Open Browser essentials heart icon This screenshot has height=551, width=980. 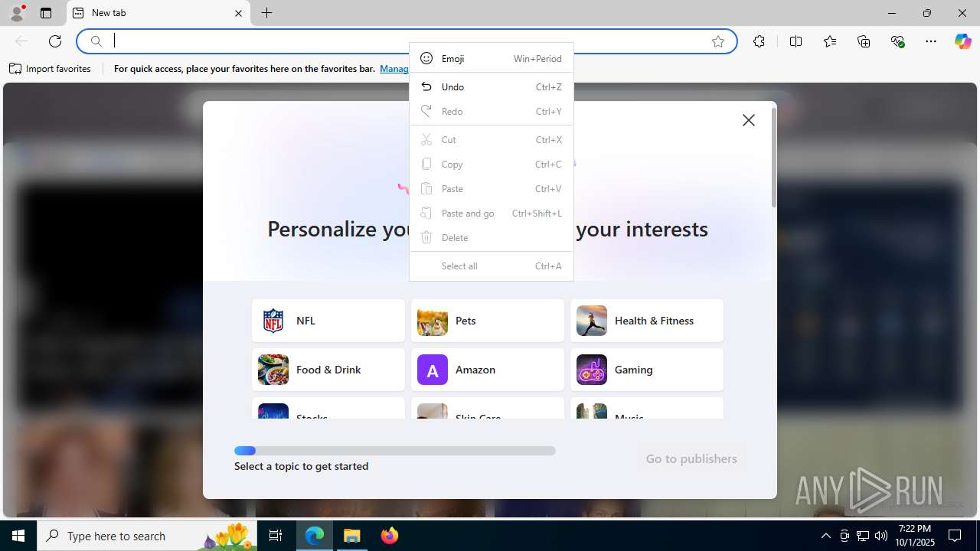pos(898,41)
